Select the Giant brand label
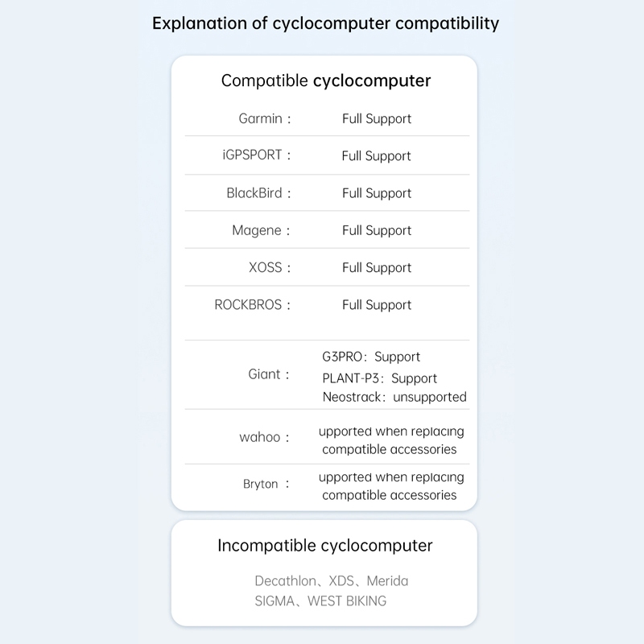This screenshot has height=644, width=644. [264, 374]
